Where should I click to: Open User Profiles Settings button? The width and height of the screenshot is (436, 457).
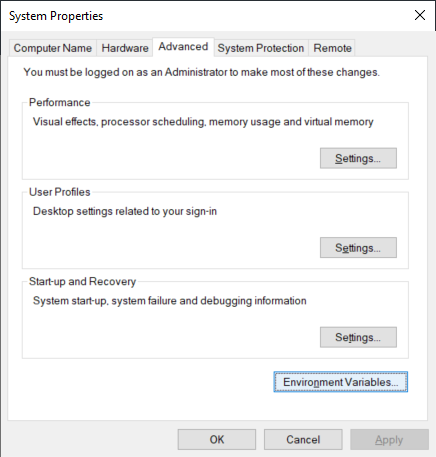(358, 248)
